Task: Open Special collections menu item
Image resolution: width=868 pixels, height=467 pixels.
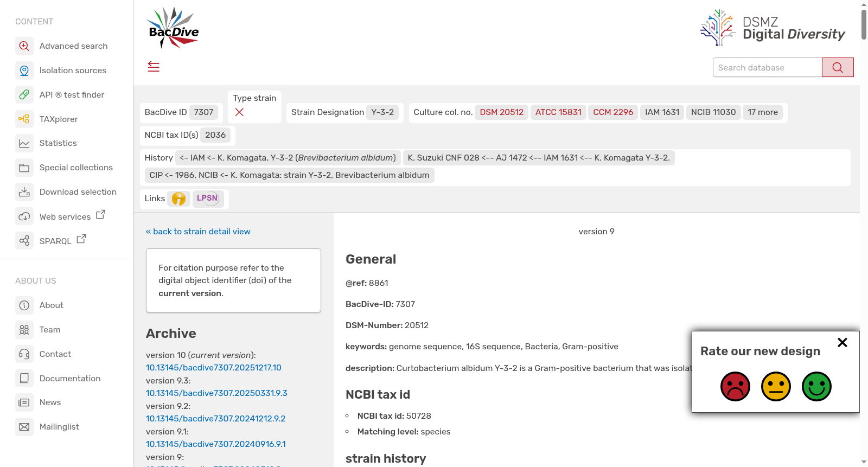Action: click(76, 168)
